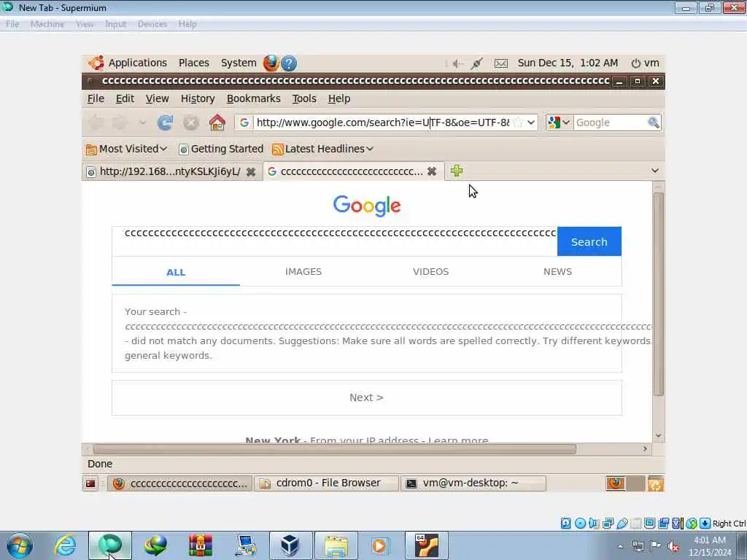Open the mail envelope icon in Ubuntu panel
Viewport: 747px width, 560px height.
coord(500,63)
